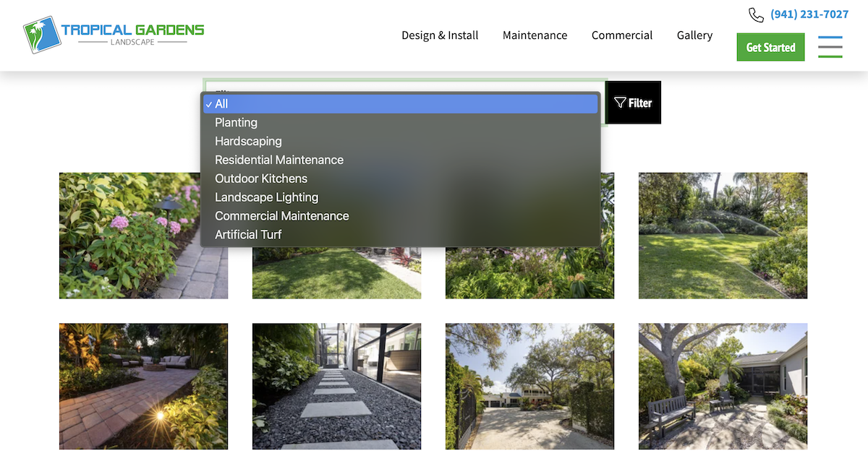Viewport: 868px width, 469px height.
Task: Select the Landscape Lighting option
Action: click(x=401, y=197)
